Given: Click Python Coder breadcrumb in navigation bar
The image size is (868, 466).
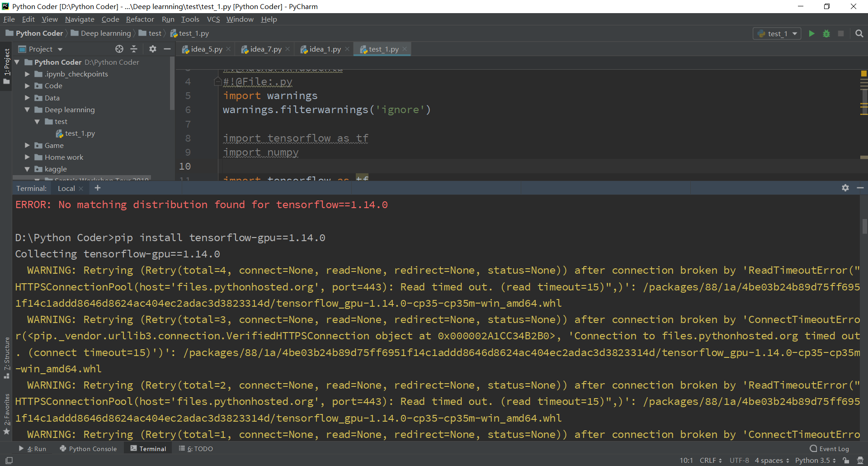Looking at the screenshot, I should [x=34, y=33].
